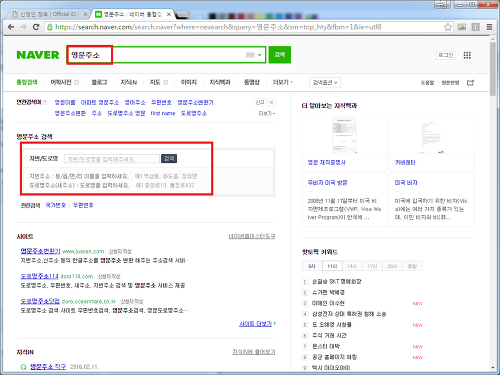Open the 도움말 link
This screenshot has height=375, width=500.
point(427,83)
